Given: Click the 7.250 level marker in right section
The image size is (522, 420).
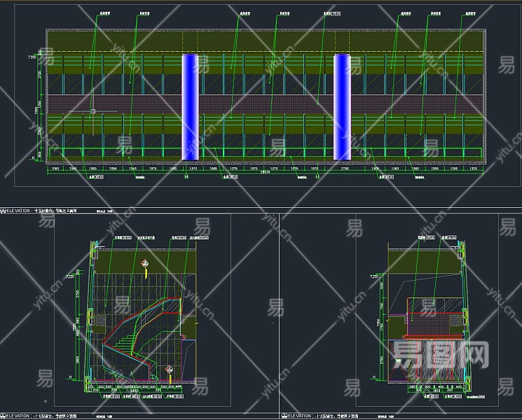Looking at the screenshot, I should point(373,278).
